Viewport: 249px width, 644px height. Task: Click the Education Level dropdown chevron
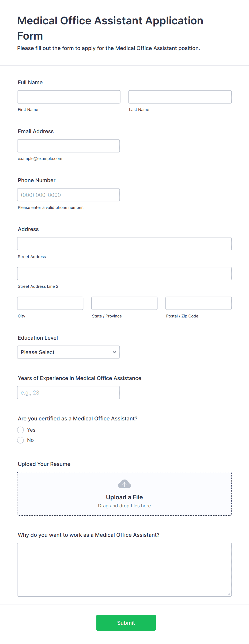pyautogui.click(x=114, y=352)
